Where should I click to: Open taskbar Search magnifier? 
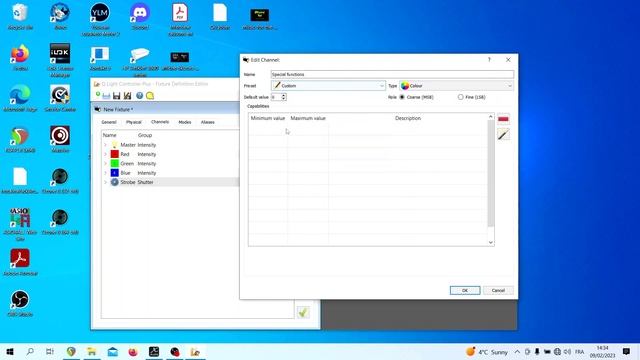point(30,351)
